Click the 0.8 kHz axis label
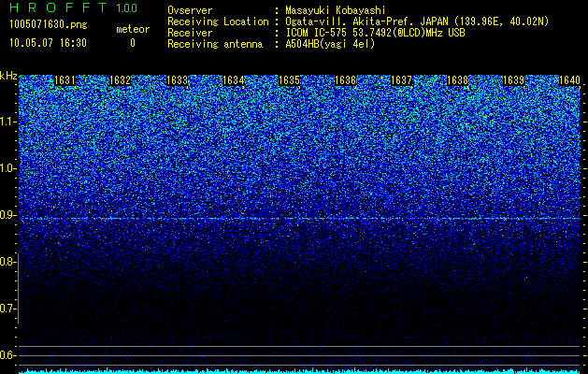588x374 pixels. click(7, 262)
